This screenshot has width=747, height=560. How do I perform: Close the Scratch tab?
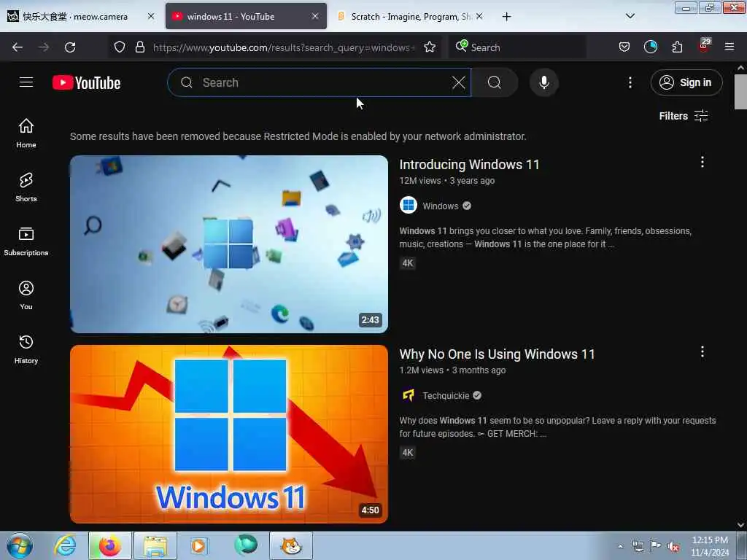point(479,16)
